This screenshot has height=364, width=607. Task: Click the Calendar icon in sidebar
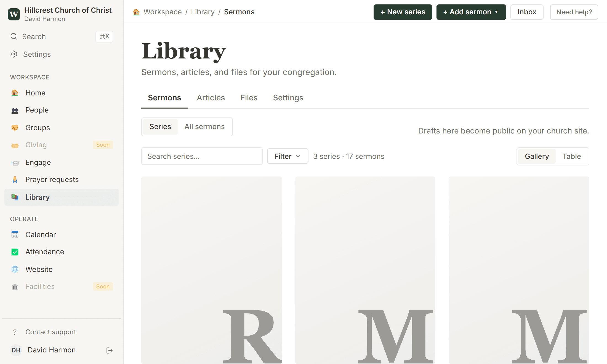(x=15, y=235)
